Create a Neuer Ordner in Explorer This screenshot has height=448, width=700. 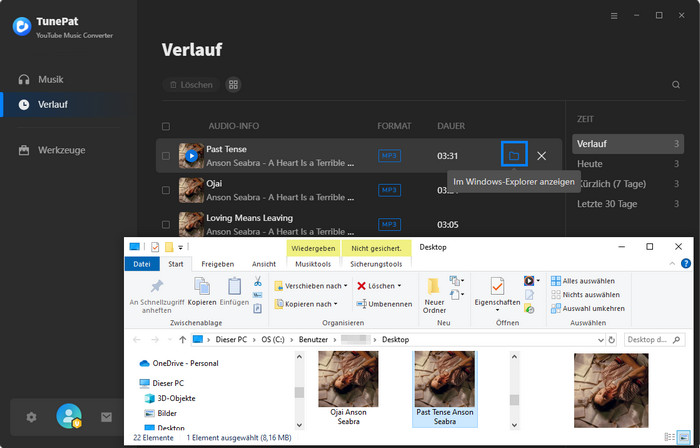pyautogui.click(x=434, y=295)
